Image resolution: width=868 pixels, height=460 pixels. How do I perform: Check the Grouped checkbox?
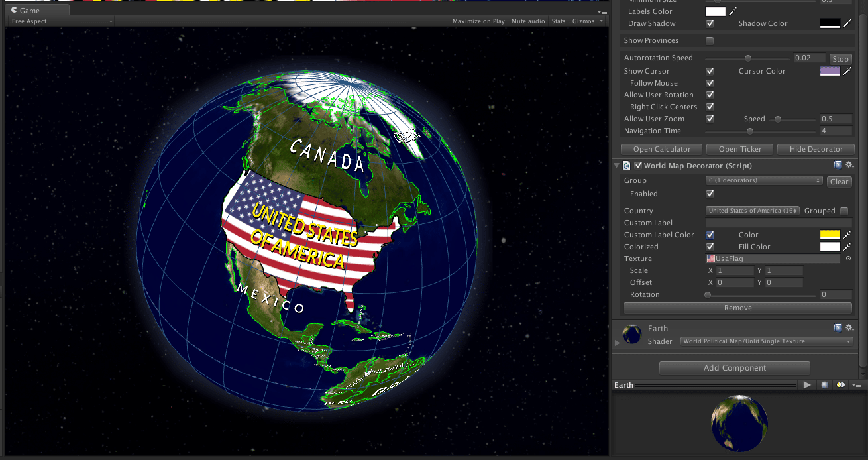point(844,211)
